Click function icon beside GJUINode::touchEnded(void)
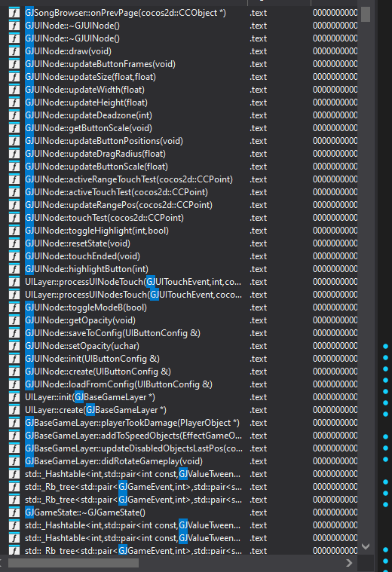The width and height of the screenshot is (392, 572). click(14, 256)
